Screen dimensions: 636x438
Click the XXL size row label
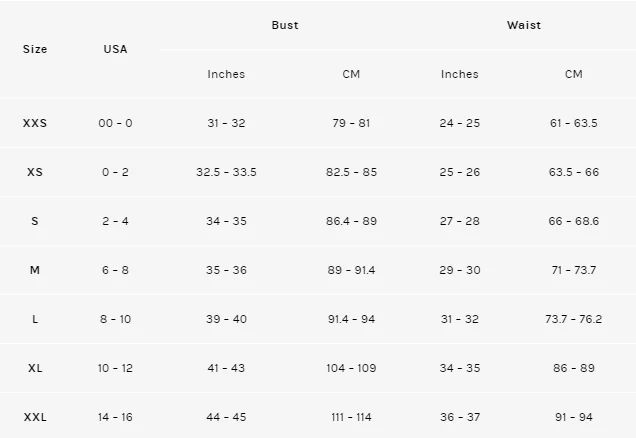click(35, 417)
